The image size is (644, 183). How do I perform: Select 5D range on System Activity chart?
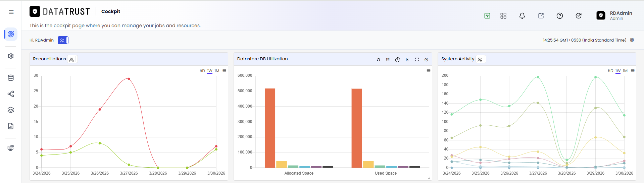(x=610, y=71)
